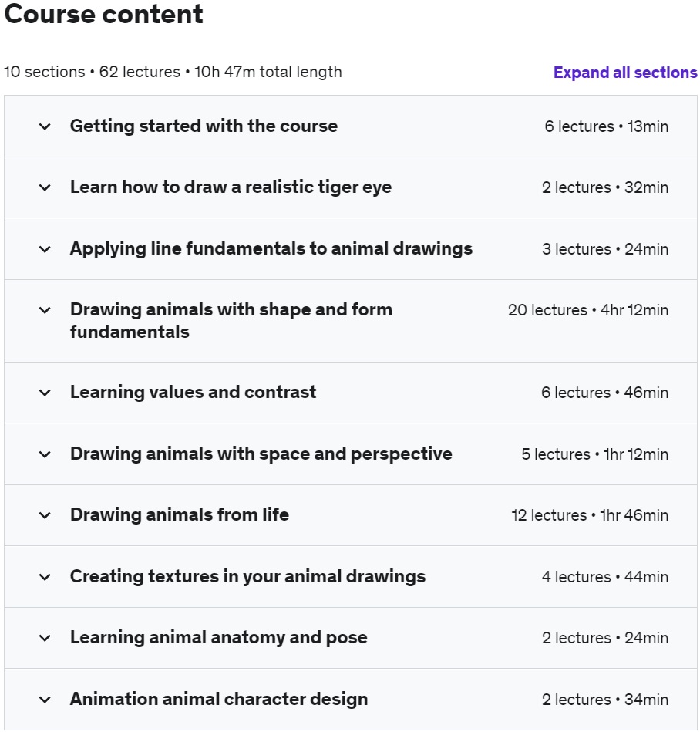Image resolution: width=700 pixels, height=732 pixels.
Task: Expand chevron for Creating textures section
Action: tap(45, 577)
